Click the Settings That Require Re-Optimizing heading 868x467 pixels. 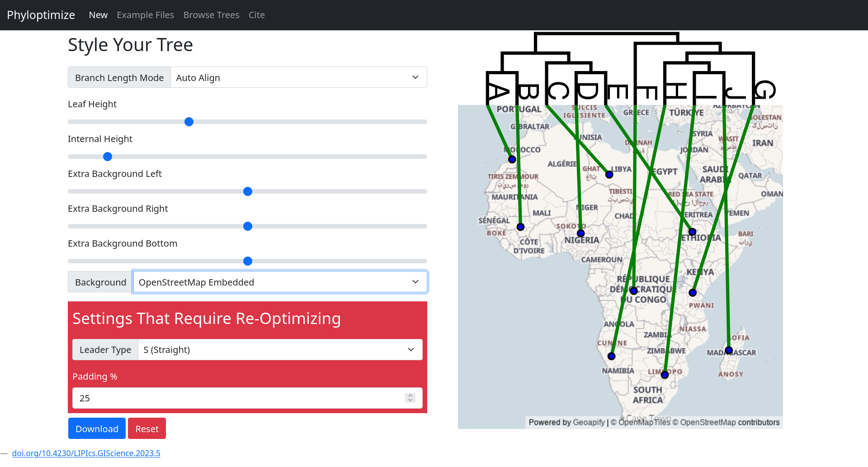coord(207,319)
